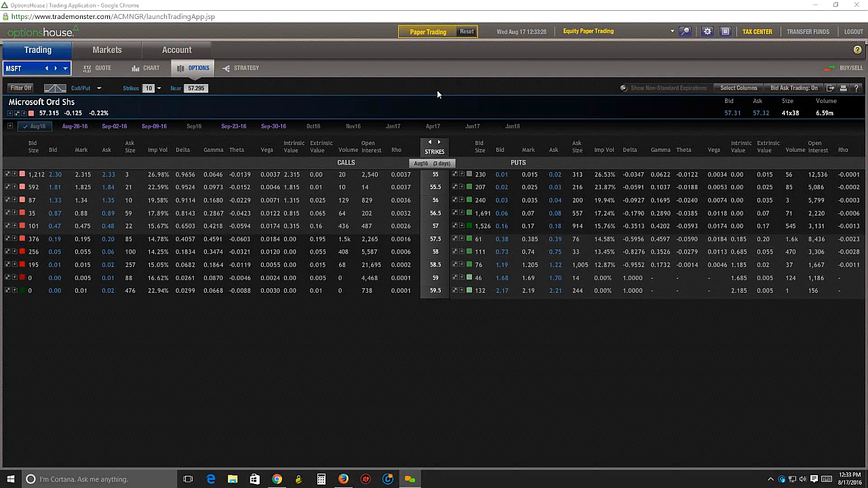Toggle the Paper Trading mode

click(428, 32)
